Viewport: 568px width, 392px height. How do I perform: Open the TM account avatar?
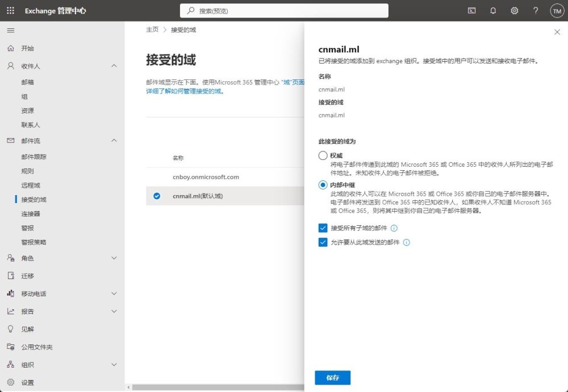point(557,11)
